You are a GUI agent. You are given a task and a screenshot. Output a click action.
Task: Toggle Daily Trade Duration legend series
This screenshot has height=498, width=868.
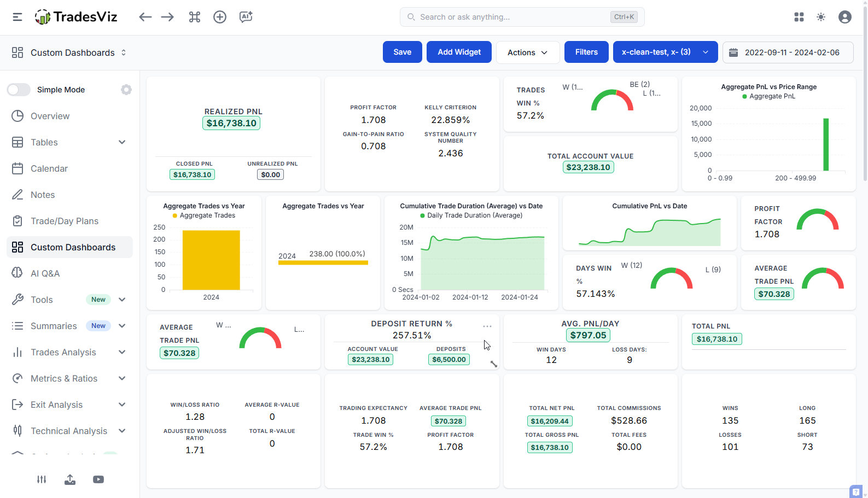tap(471, 215)
